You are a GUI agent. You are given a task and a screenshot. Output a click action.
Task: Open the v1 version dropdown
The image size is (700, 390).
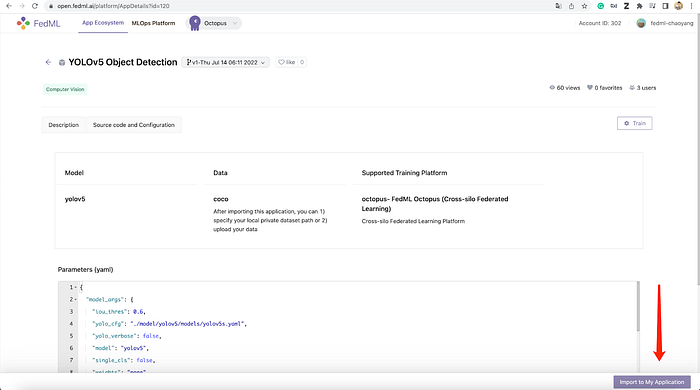pos(225,62)
